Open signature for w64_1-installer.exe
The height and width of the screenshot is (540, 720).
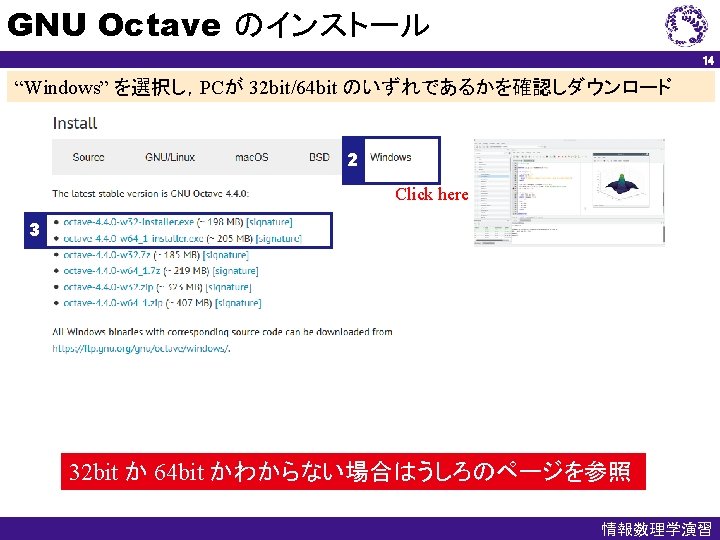278,238
